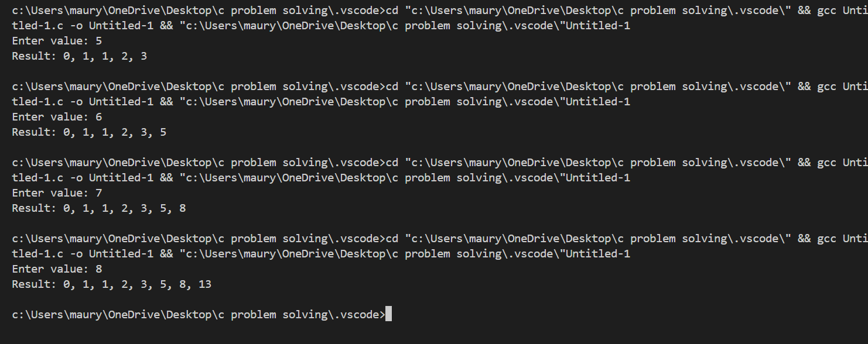Click 'cd' in the topmost command line
The height and width of the screenshot is (344, 868).
click(392, 11)
